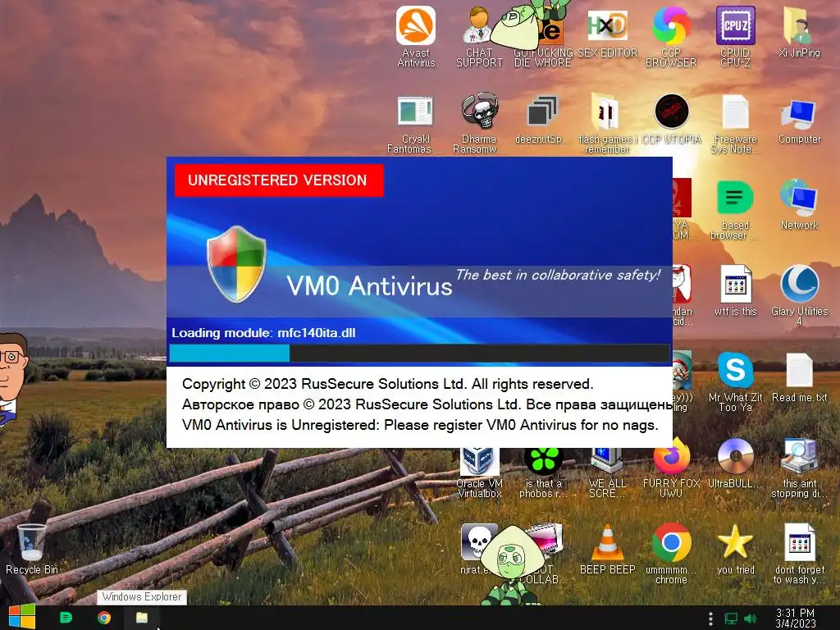Screen dimensions: 840x630
Task: Click the UNREGISTERED VERSION red banner
Action: pos(279,180)
